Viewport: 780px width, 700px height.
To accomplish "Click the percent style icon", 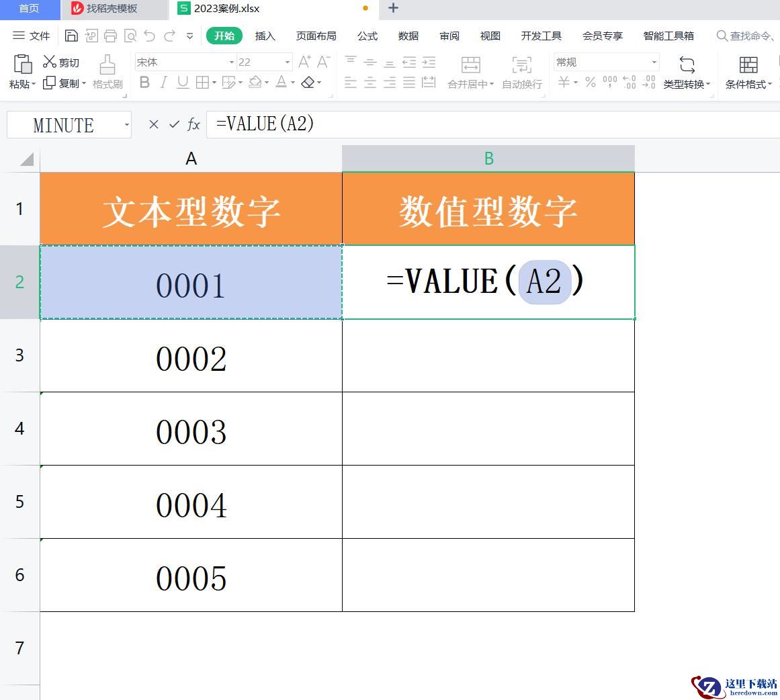I will coord(591,82).
